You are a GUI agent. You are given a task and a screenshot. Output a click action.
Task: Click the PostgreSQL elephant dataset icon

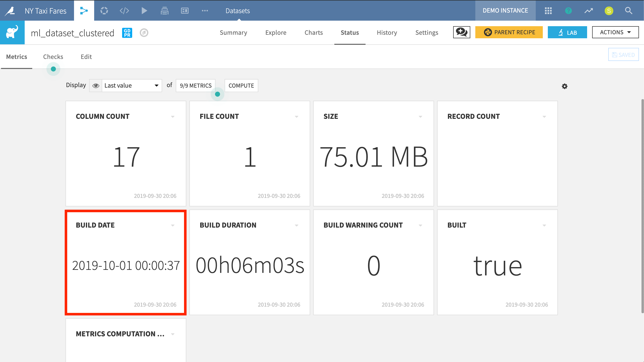coord(12,32)
